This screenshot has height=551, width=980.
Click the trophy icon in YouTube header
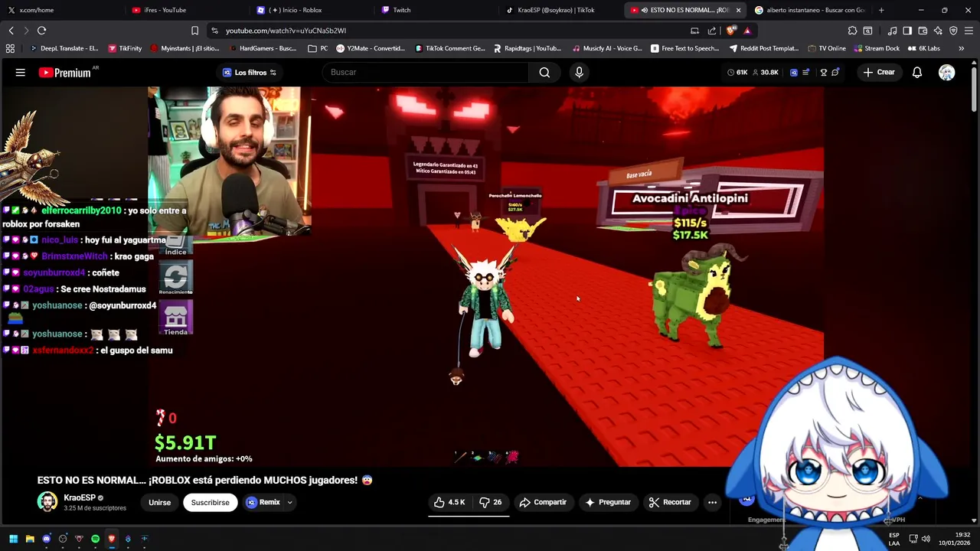pyautogui.click(x=824, y=72)
